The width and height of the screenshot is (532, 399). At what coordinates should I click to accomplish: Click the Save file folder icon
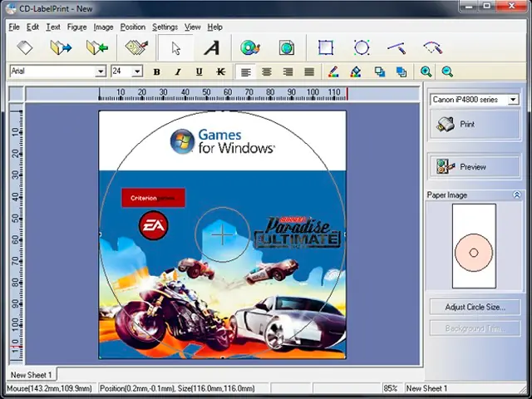pyautogui.click(x=97, y=47)
